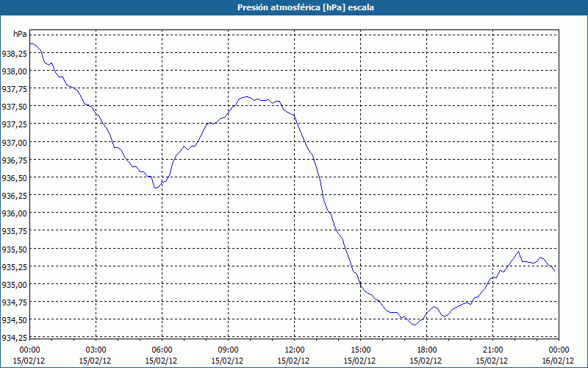This screenshot has height=368, width=588.
Task: Select the 937,25 pressure label
Action: (14, 124)
